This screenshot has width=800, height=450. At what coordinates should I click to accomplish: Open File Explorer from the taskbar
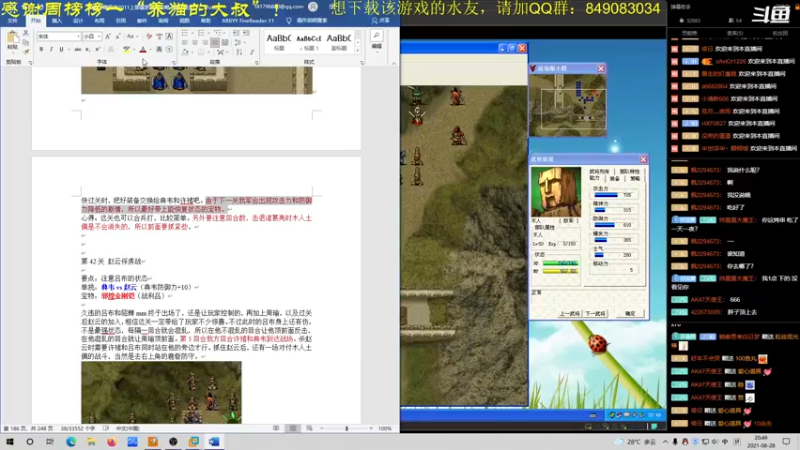point(91,442)
